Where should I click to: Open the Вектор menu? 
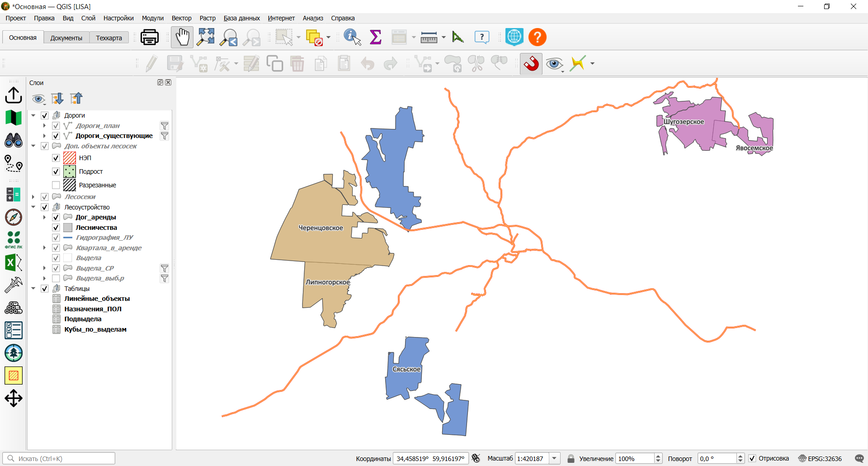tap(181, 18)
